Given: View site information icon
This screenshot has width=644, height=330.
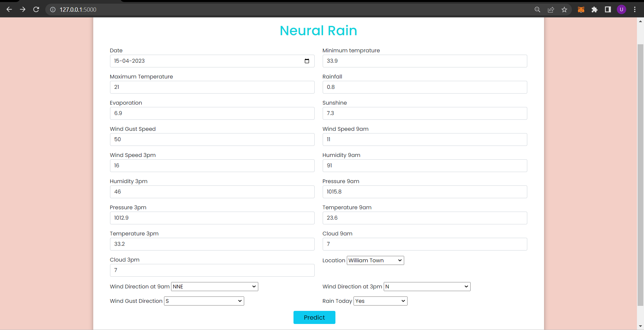Looking at the screenshot, I should click(53, 10).
